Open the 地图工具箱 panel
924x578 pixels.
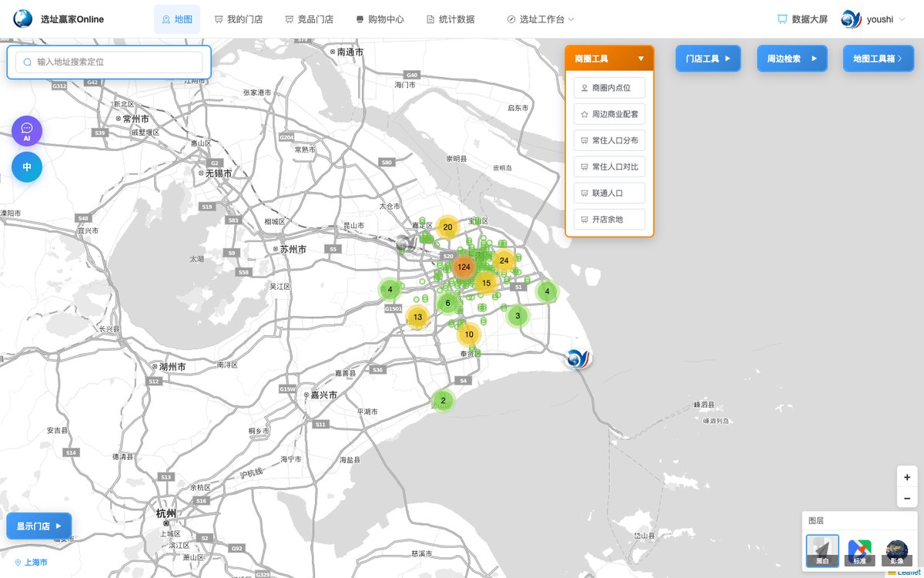pos(877,59)
